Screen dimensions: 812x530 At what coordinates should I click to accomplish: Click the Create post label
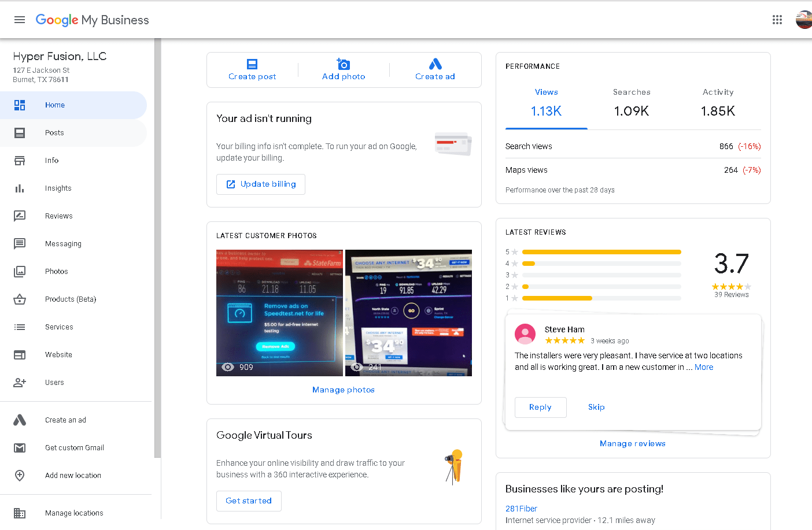coord(252,77)
